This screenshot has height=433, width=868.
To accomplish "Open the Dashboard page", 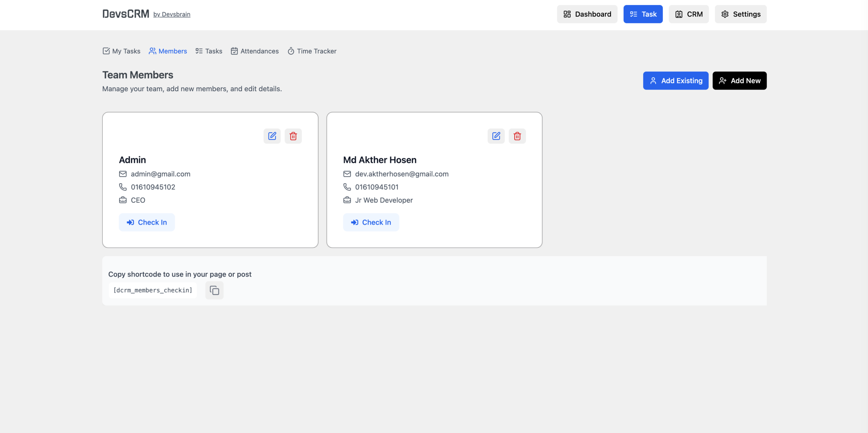I will pos(587,14).
